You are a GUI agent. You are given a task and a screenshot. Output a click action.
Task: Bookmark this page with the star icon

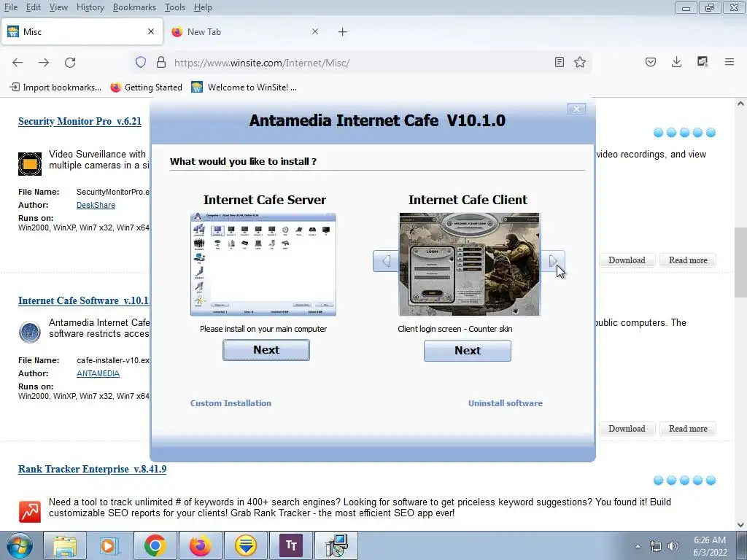click(x=580, y=63)
